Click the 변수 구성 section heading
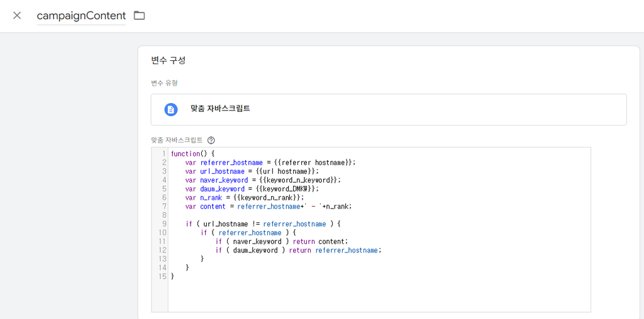 (169, 60)
